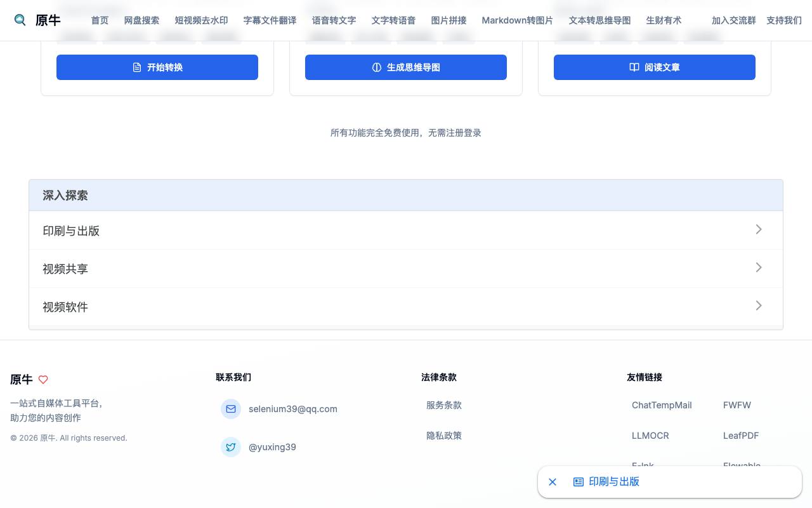Go to 文本转思维导图 page
This screenshot has width=812, height=508.
[600, 20]
